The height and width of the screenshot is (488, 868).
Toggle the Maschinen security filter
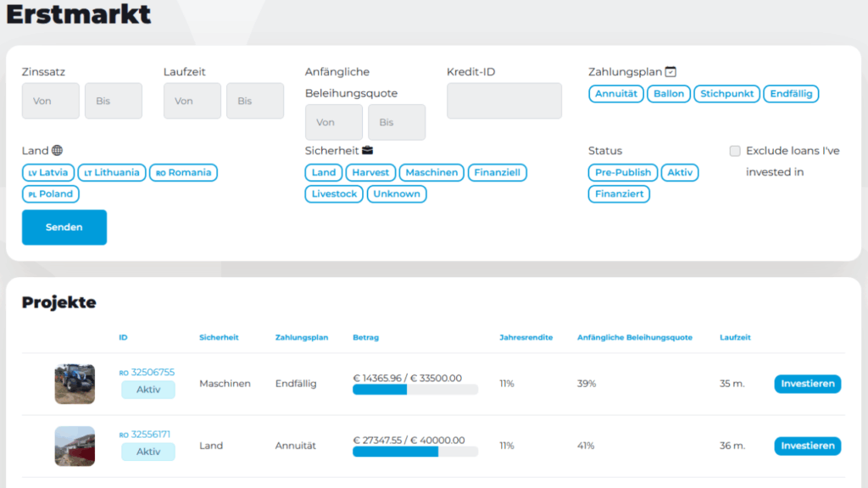coord(431,173)
